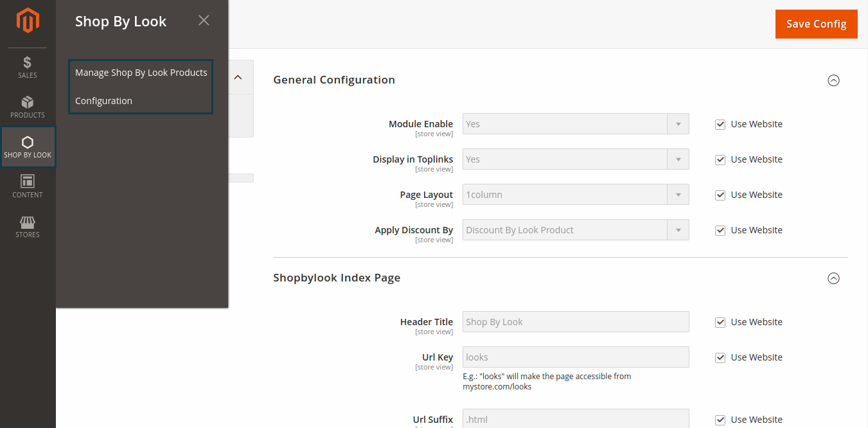868x428 pixels.
Task: Close the Shop By Look flyout panel
Action: [x=204, y=21]
